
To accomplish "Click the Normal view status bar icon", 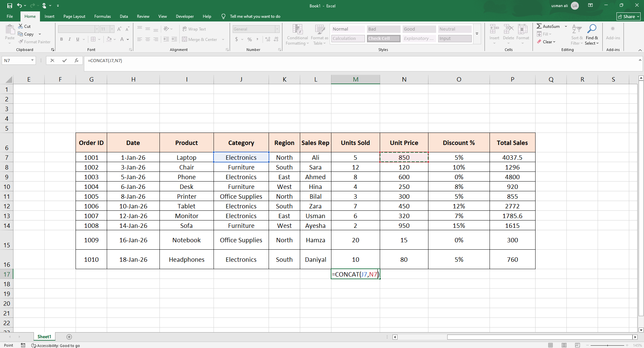I will [550, 345].
